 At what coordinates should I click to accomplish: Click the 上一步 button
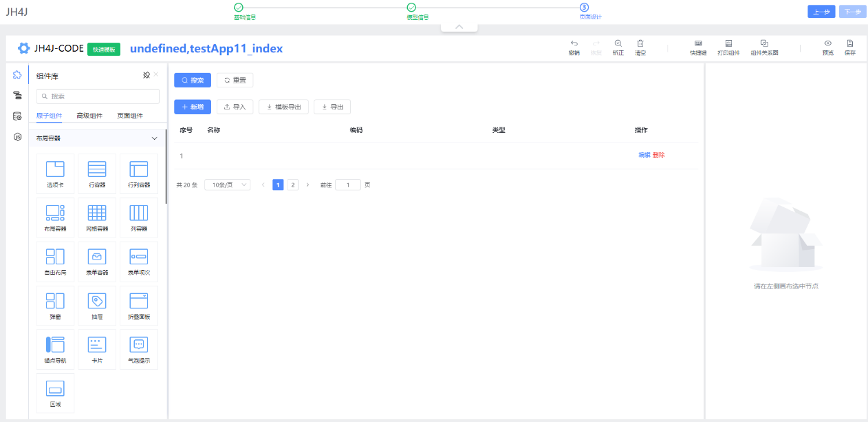pyautogui.click(x=821, y=11)
